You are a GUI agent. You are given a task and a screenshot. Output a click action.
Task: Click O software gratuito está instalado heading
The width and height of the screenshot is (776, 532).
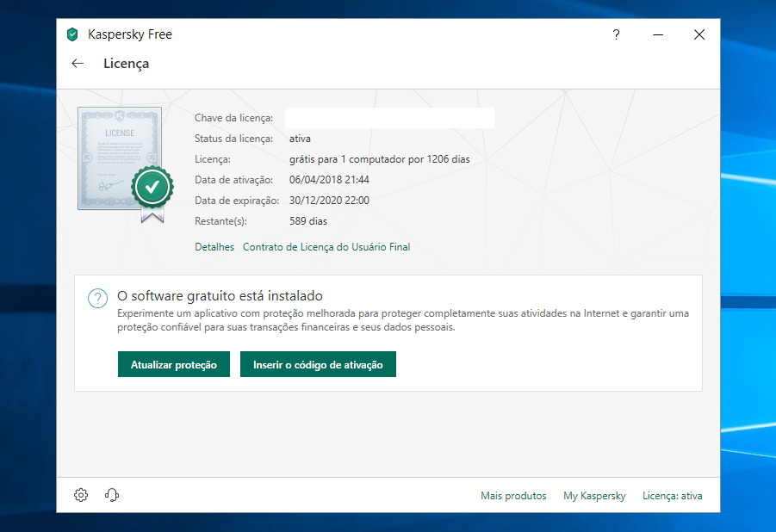click(x=220, y=296)
